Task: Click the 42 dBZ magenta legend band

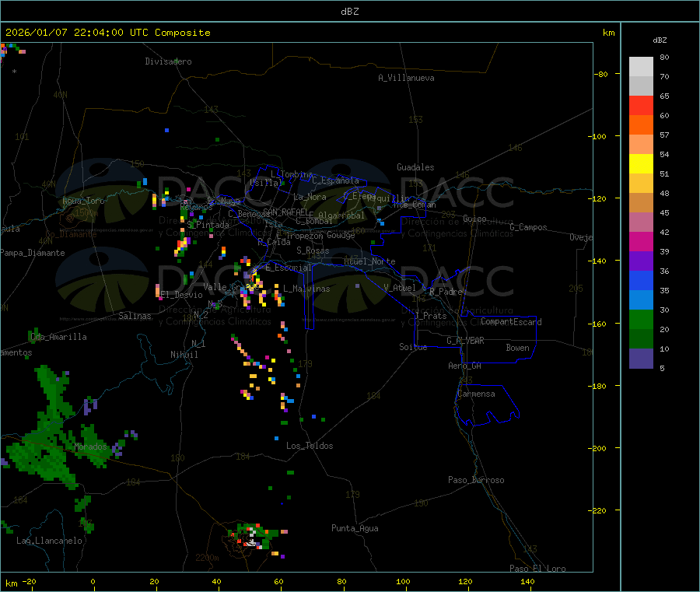Action: pos(641,241)
